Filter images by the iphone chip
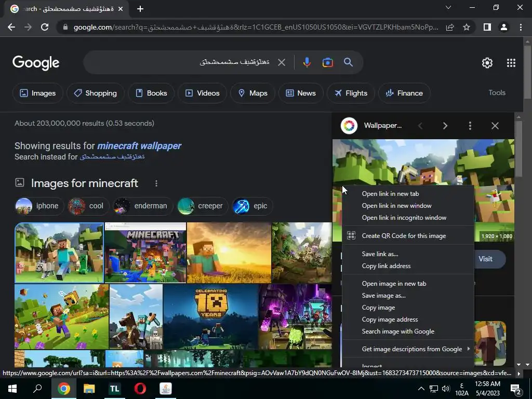532x399 pixels. [x=39, y=206]
